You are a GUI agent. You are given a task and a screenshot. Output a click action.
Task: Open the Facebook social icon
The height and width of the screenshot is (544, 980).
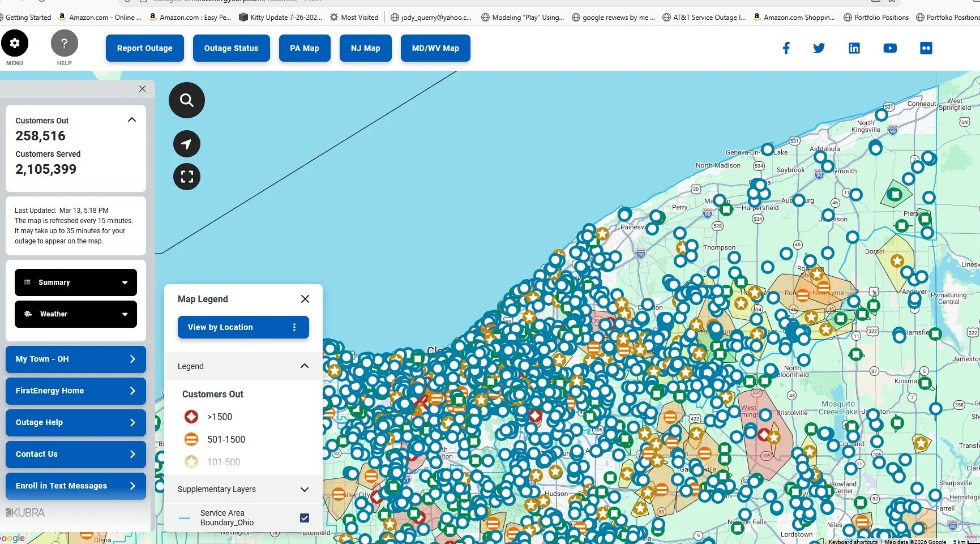point(786,48)
